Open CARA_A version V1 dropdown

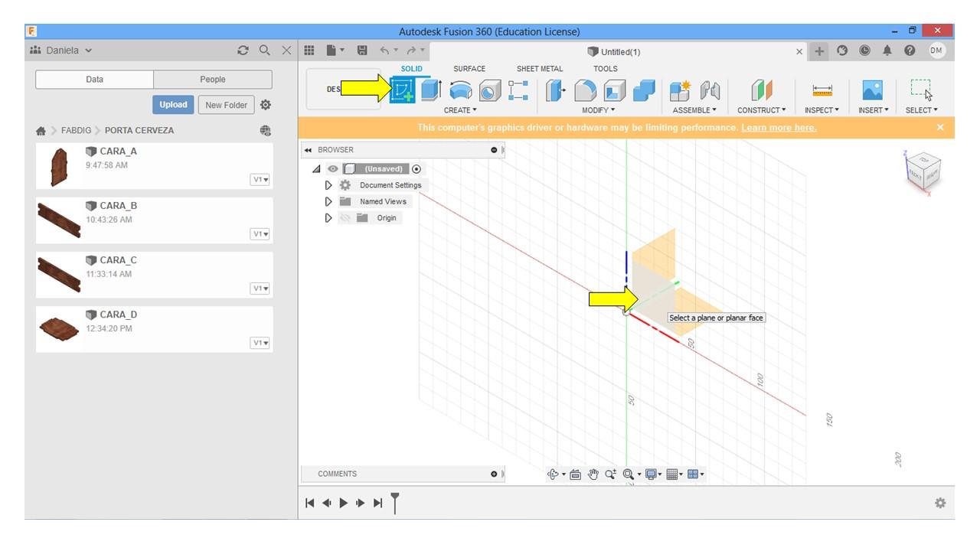(x=260, y=180)
